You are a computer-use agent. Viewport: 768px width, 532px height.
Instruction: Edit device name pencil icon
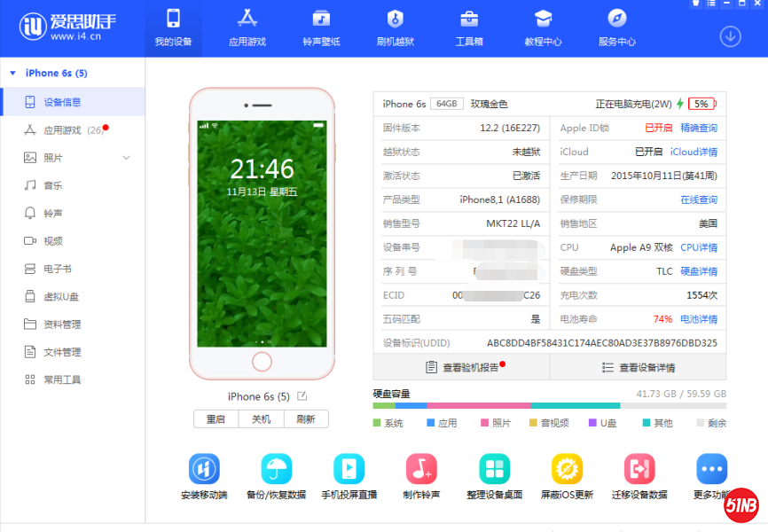[302, 396]
